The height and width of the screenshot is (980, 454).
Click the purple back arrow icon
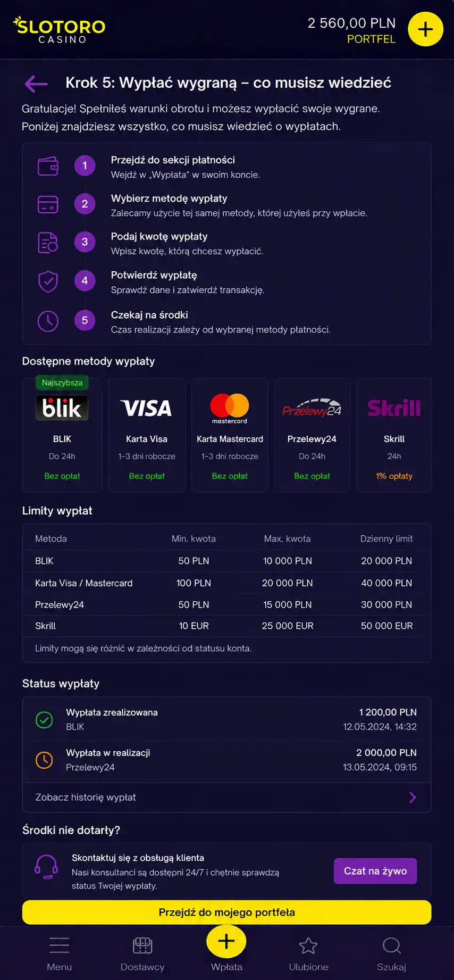(36, 84)
